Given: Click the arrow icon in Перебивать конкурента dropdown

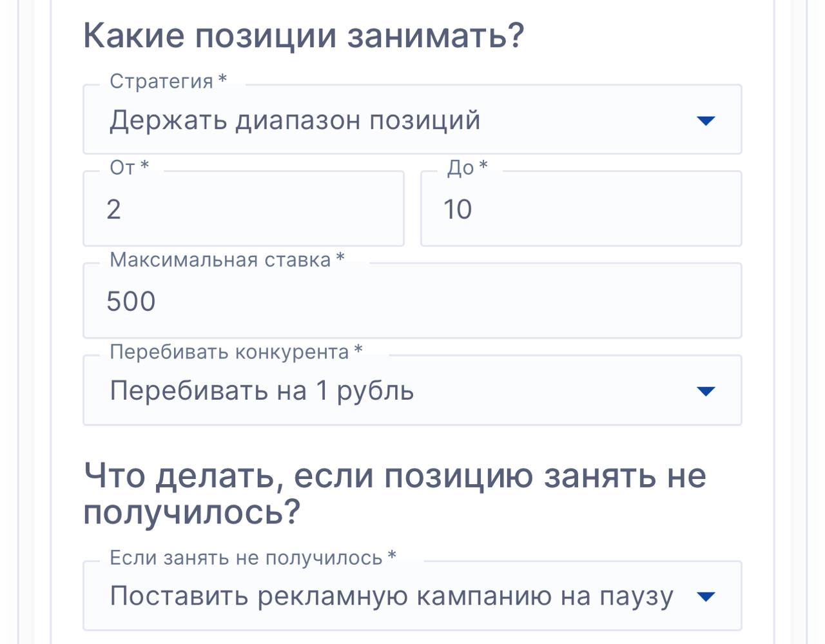Looking at the screenshot, I should (706, 391).
